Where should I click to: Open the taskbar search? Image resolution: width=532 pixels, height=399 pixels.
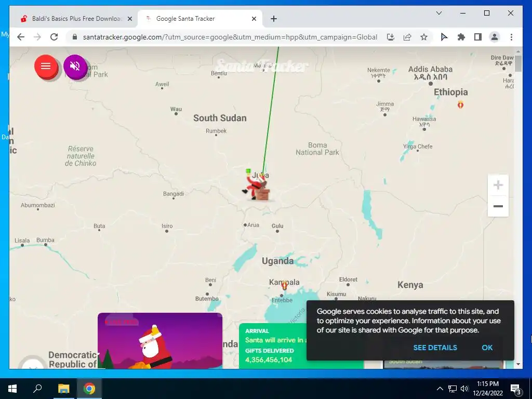click(37, 389)
